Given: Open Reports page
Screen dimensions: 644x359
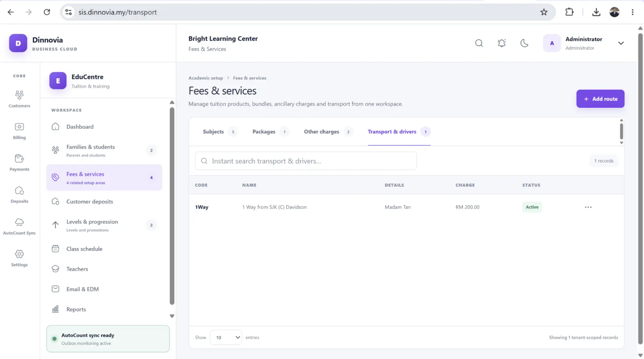Looking at the screenshot, I should (104, 309).
